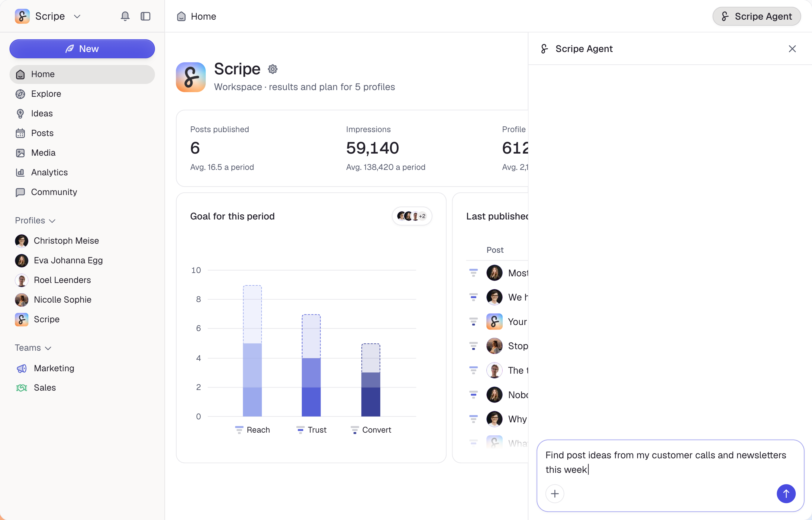Open Ideas section
This screenshot has width=812, height=520.
pyautogui.click(x=82, y=113)
